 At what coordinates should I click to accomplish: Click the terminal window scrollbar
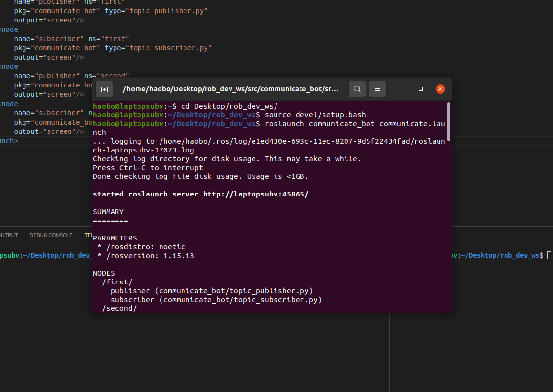click(x=449, y=122)
